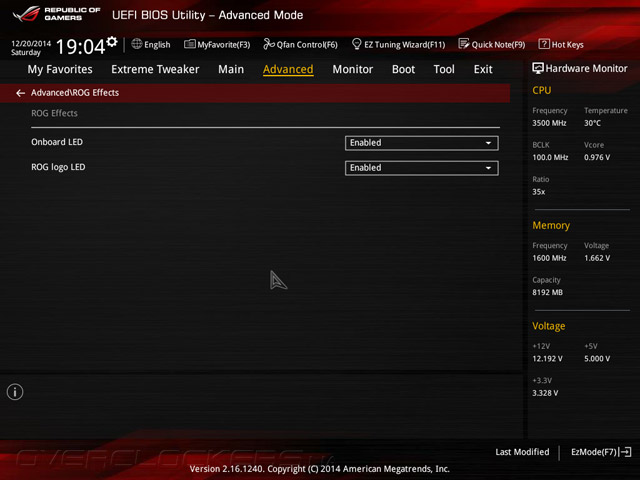Click the Advanced\ROG Effects breadcrumb
The image size is (640, 480).
(x=75, y=93)
